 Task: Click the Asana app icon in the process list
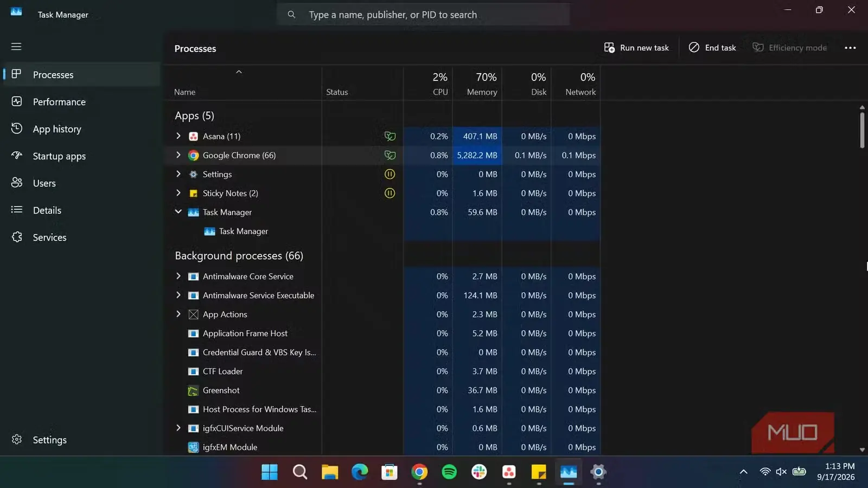(x=193, y=136)
